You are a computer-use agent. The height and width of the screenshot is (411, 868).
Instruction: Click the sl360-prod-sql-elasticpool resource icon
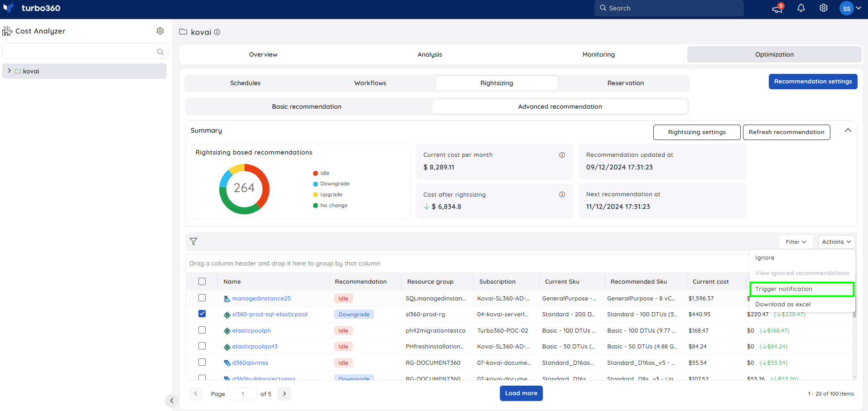pyautogui.click(x=227, y=314)
